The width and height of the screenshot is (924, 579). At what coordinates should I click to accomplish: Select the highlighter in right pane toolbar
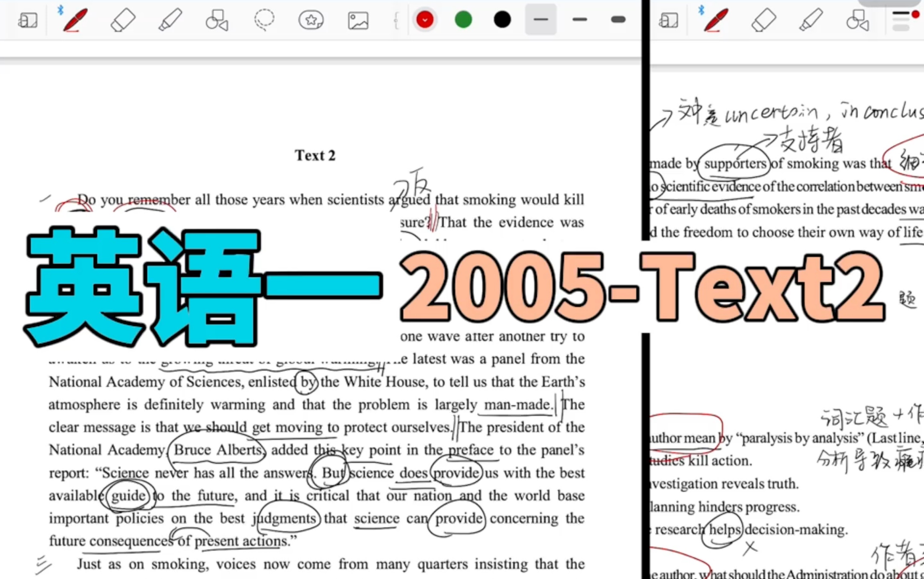tap(811, 20)
